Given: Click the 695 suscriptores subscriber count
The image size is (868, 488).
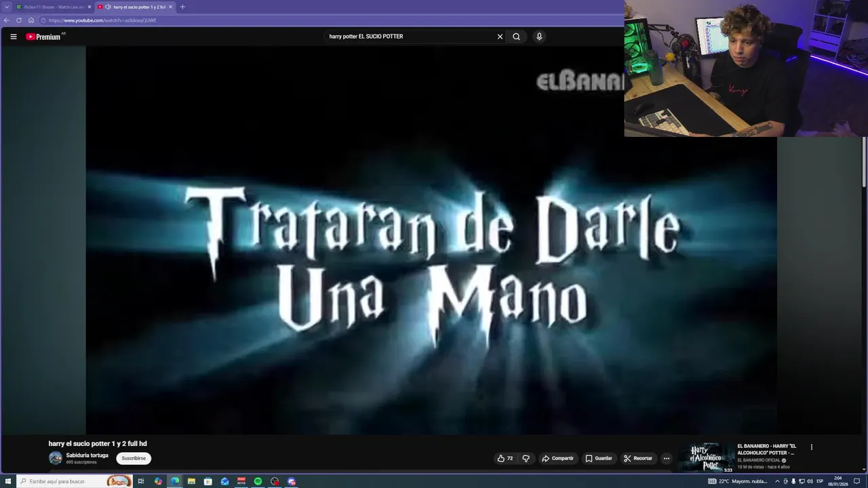Looking at the screenshot, I should [81, 462].
